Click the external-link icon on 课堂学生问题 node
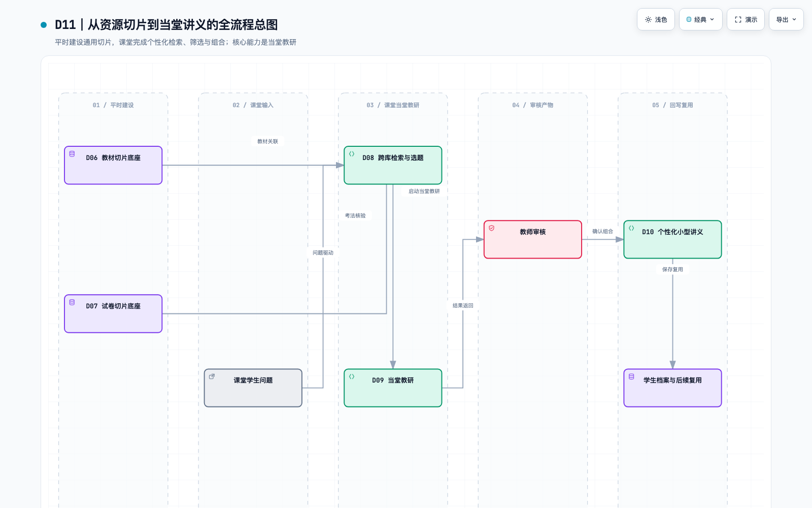This screenshot has height=508, width=812. [x=212, y=376]
